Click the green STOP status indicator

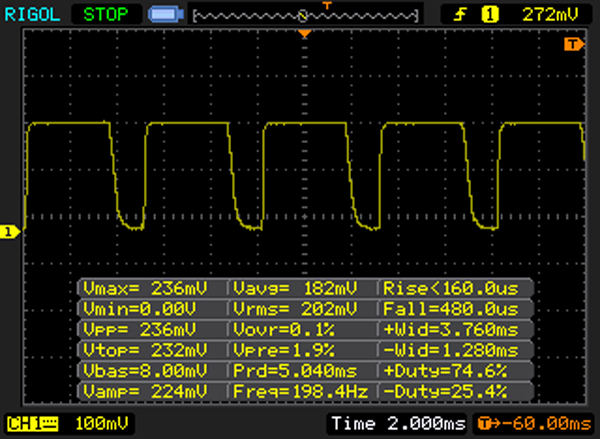[x=106, y=15]
